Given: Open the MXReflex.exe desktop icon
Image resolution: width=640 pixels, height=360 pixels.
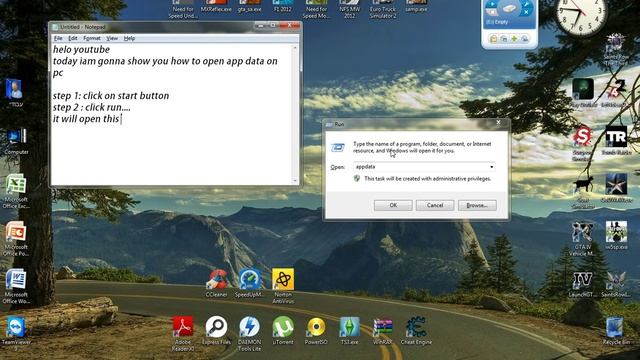Looking at the screenshot, I should [x=216, y=6].
